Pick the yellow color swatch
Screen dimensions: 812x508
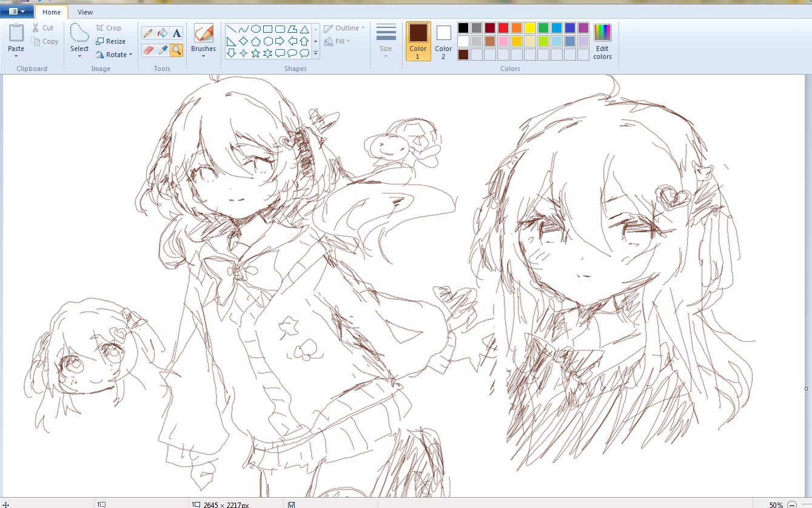coord(530,28)
